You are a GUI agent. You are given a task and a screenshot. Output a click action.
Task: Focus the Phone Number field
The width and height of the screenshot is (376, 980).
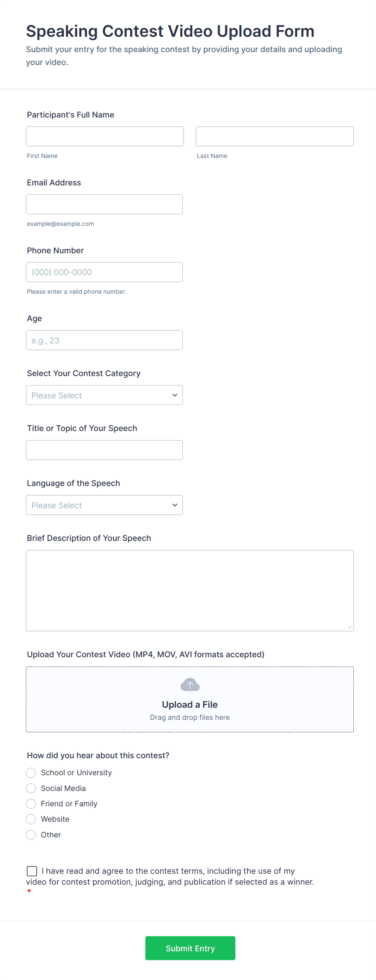(104, 272)
